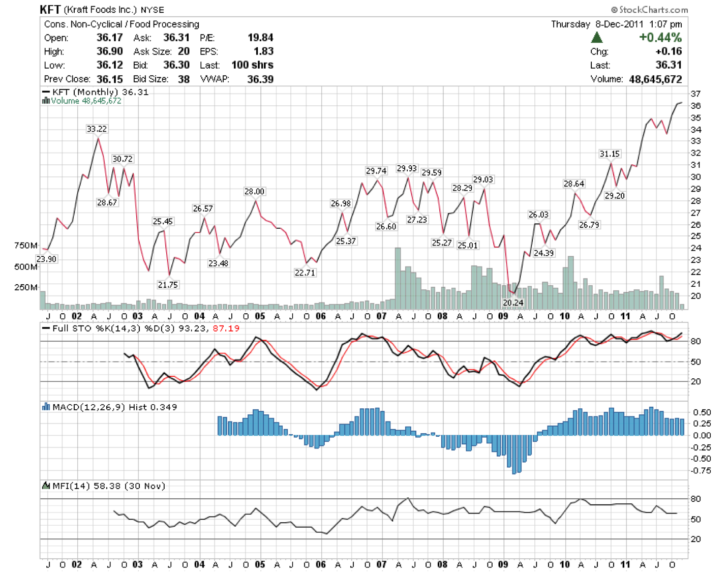Click the Bid value 36.30
This screenshot has height=572, width=728.
click(176, 65)
